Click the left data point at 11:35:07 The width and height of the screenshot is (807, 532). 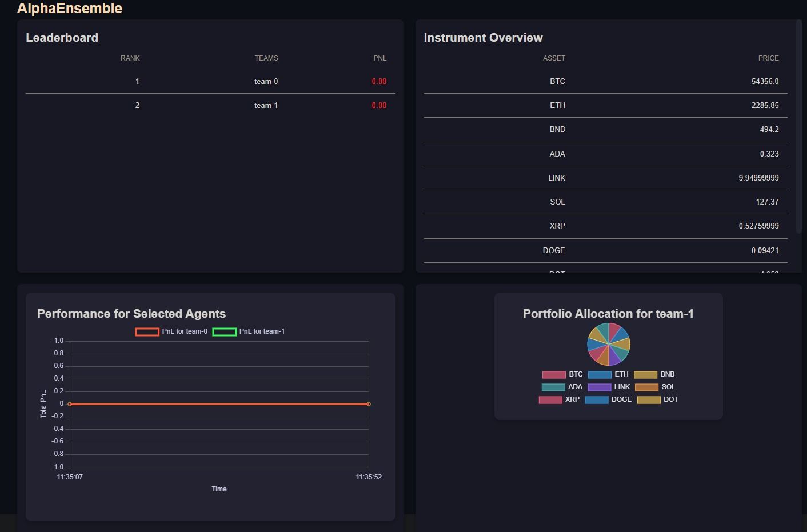(x=70, y=404)
